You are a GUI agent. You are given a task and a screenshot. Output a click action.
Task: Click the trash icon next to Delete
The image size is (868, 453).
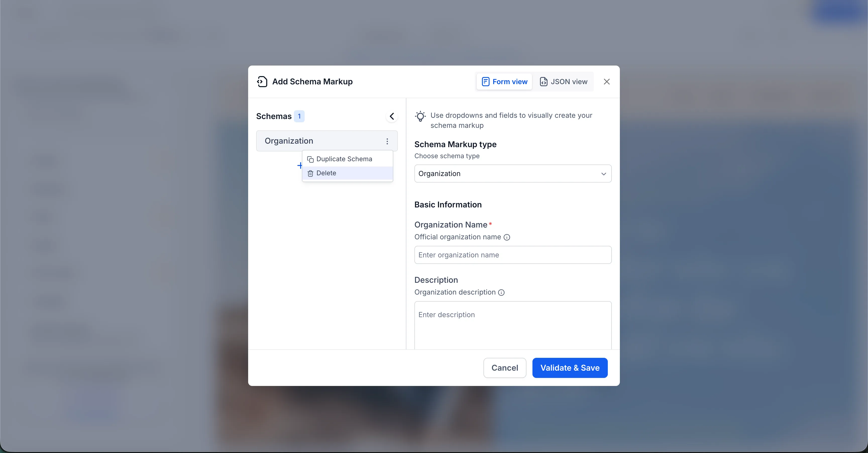click(x=310, y=173)
